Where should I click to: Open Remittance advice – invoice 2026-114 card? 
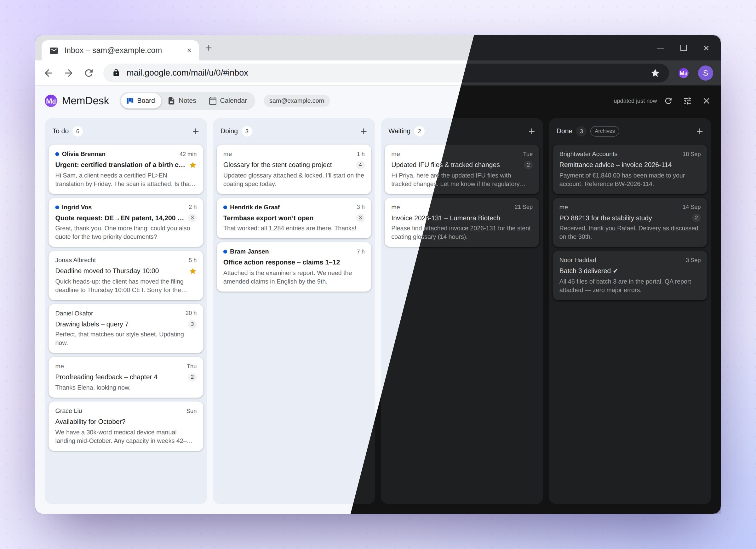coord(630,169)
